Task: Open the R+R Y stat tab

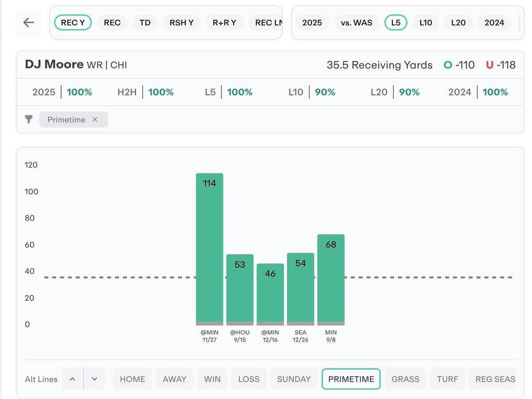Action: click(224, 22)
